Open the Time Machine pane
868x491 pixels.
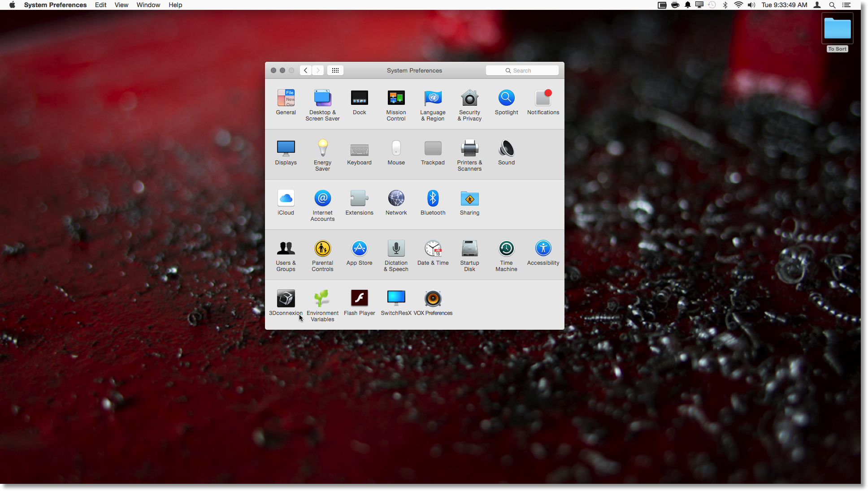[x=506, y=249]
